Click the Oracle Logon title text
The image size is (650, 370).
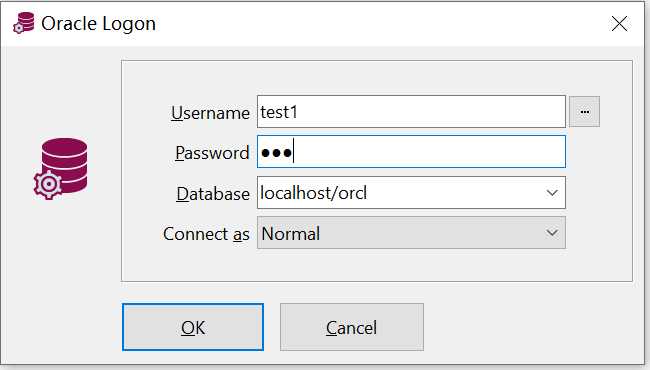(98, 24)
